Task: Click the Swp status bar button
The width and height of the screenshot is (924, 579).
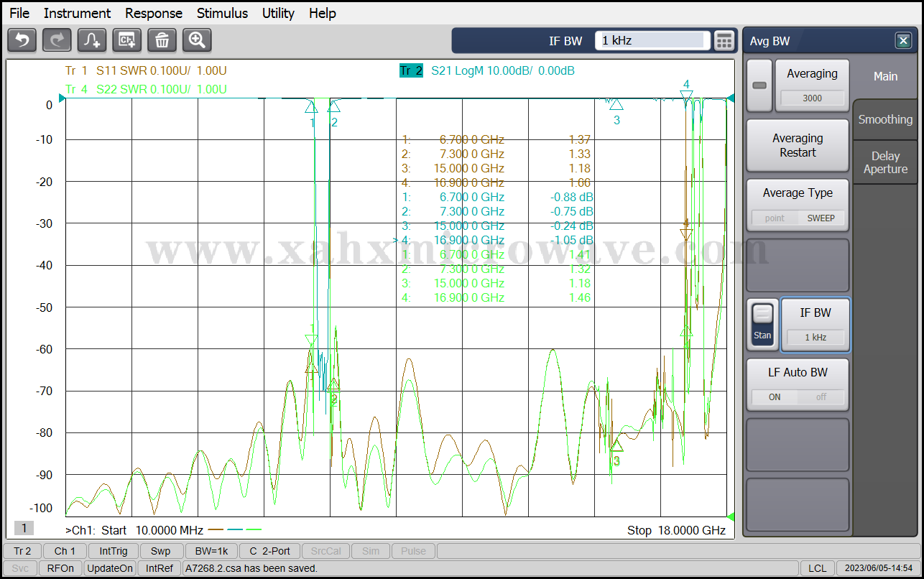Action: point(161,551)
